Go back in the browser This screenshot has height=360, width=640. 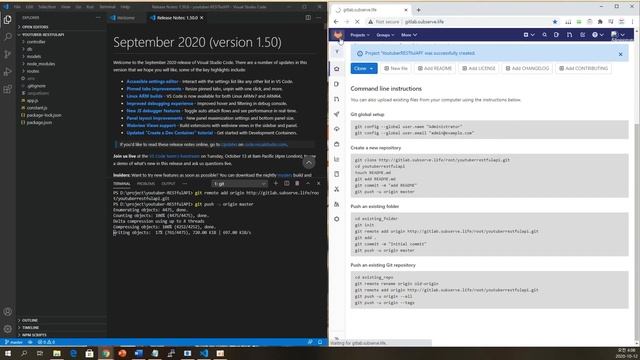[x=336, y=22]
